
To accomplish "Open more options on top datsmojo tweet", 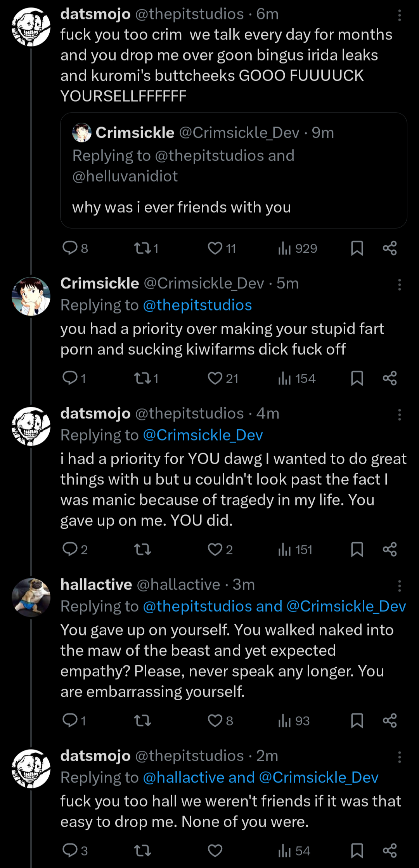I will pos(399,15).
